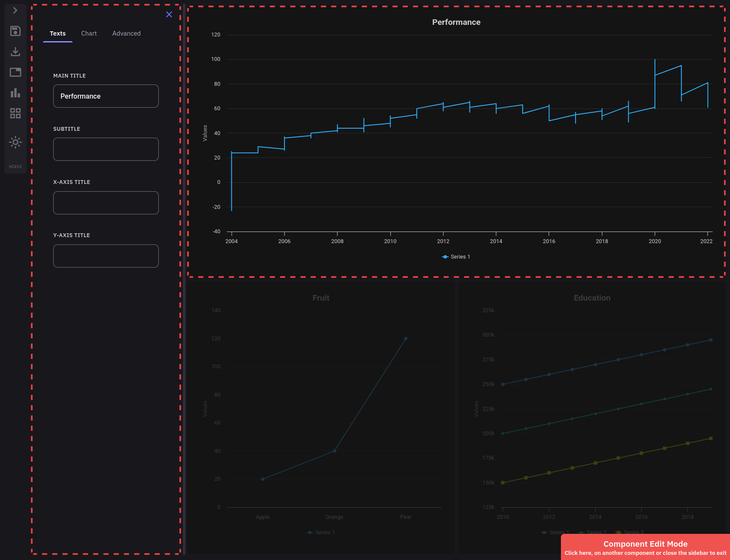Viewport: 730px width, 560px height.
Task: Close the edit panel with the X
Action: point(169,14)
